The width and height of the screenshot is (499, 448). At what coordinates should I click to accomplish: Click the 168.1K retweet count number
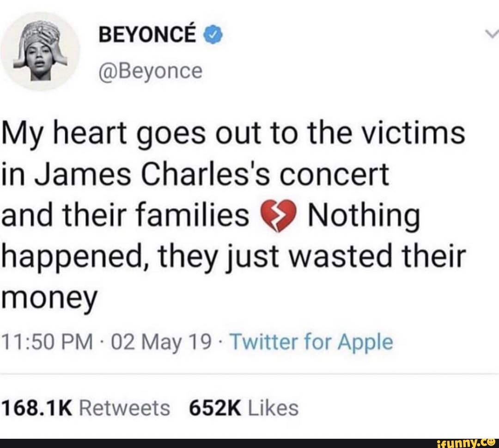(37, 408)
